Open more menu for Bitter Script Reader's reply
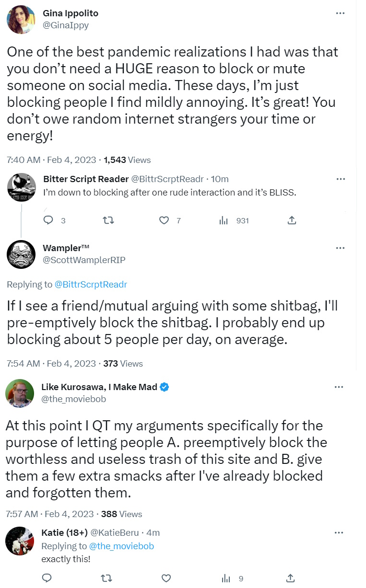Viewport: 366px width, 588px height. click(340, 179)
